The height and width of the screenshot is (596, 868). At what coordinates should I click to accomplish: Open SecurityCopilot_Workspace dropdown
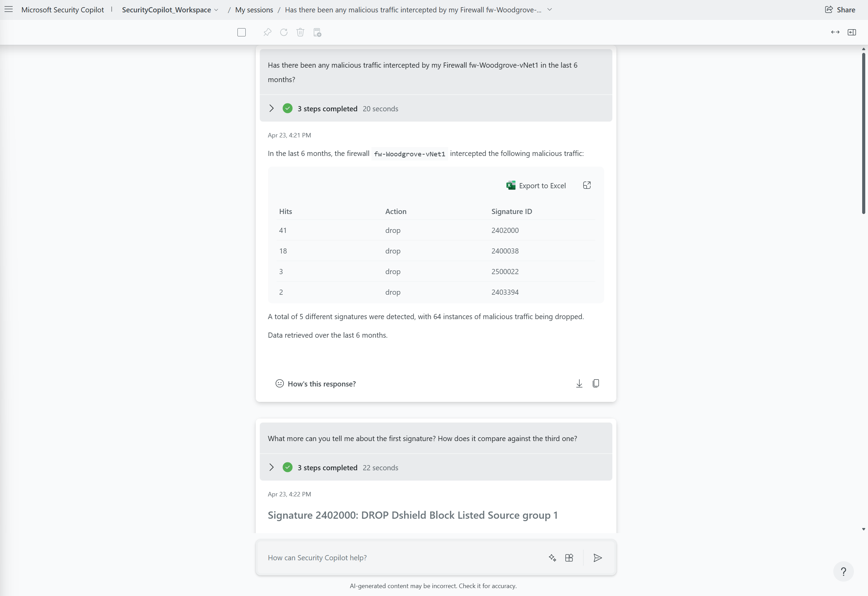point(170,10)
